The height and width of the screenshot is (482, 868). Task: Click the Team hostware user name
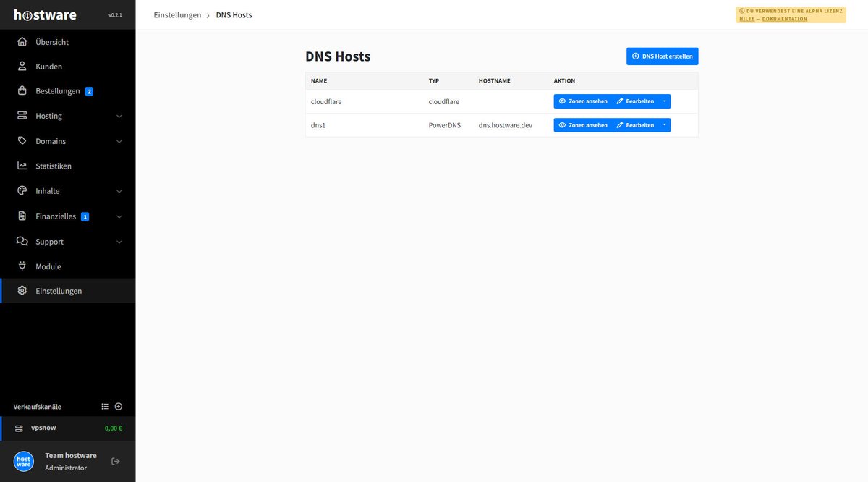pyautogui.click(x=71, y=455)
